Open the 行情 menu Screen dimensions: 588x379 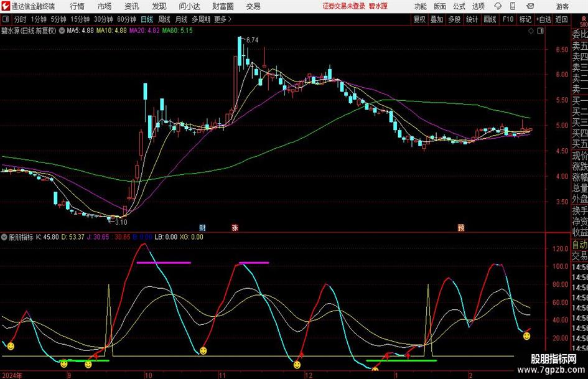(x=77, y=6)
